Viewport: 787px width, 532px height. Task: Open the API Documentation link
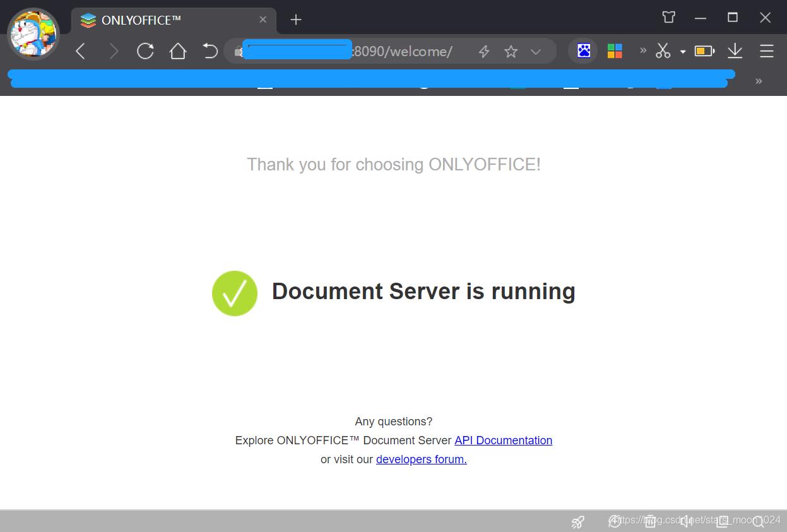tap(503, 440)
